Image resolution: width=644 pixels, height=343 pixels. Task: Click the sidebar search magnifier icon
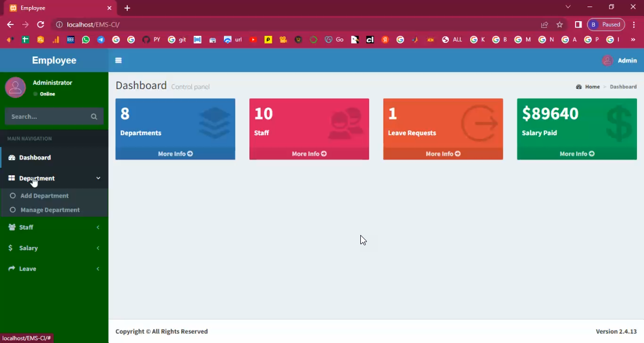94,117
